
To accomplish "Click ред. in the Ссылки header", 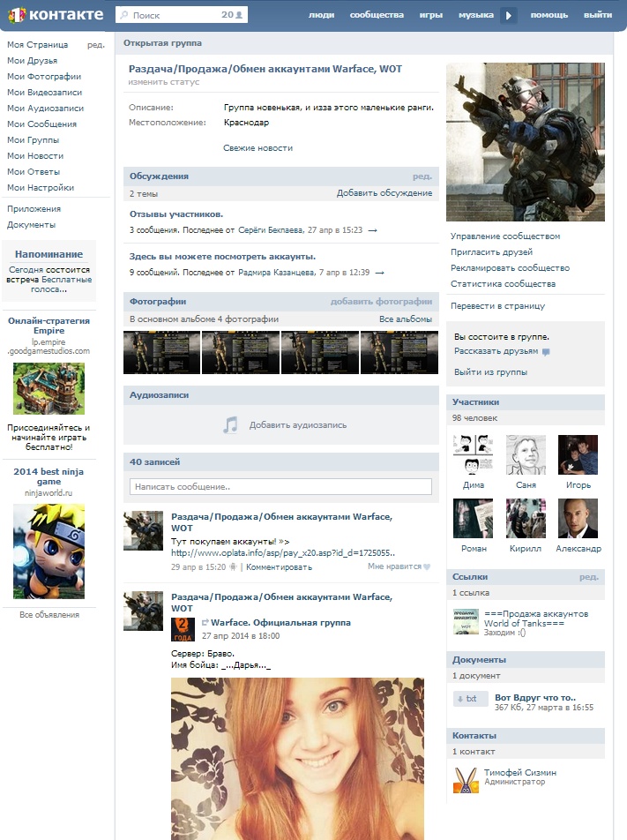I will tap(589, 576).
